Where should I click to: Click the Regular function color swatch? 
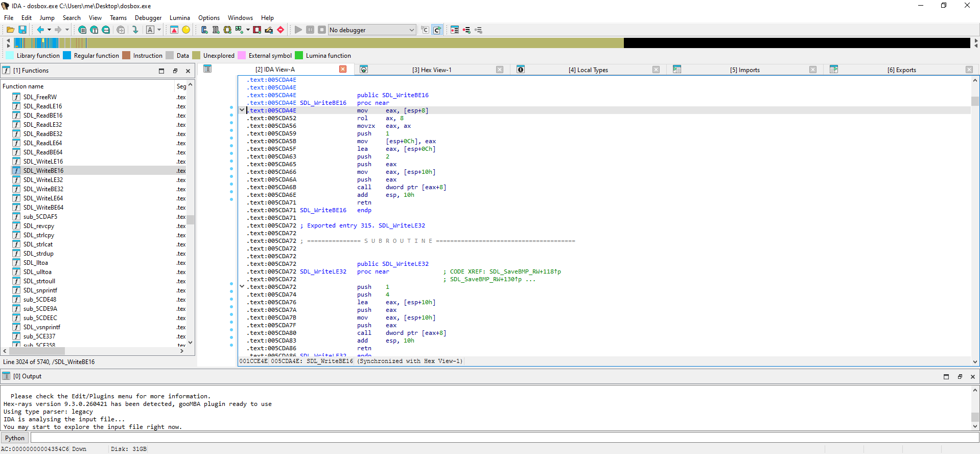click(67, 55)
